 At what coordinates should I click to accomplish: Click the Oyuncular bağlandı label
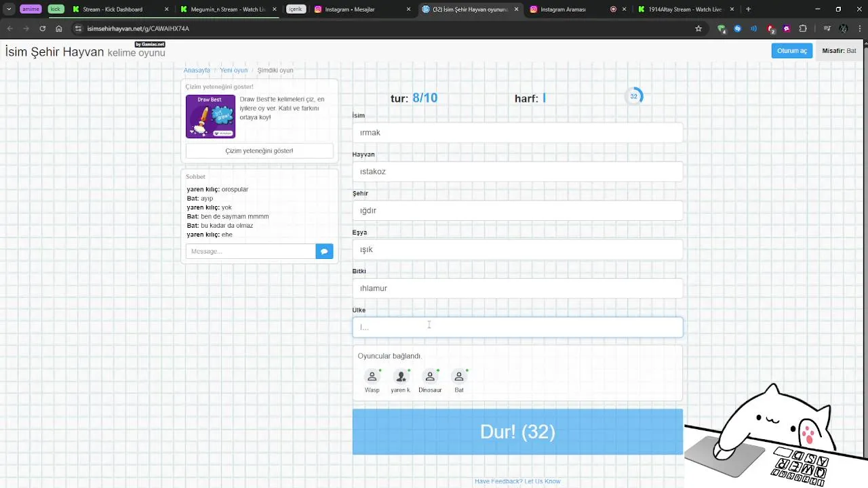click(389, 356)
